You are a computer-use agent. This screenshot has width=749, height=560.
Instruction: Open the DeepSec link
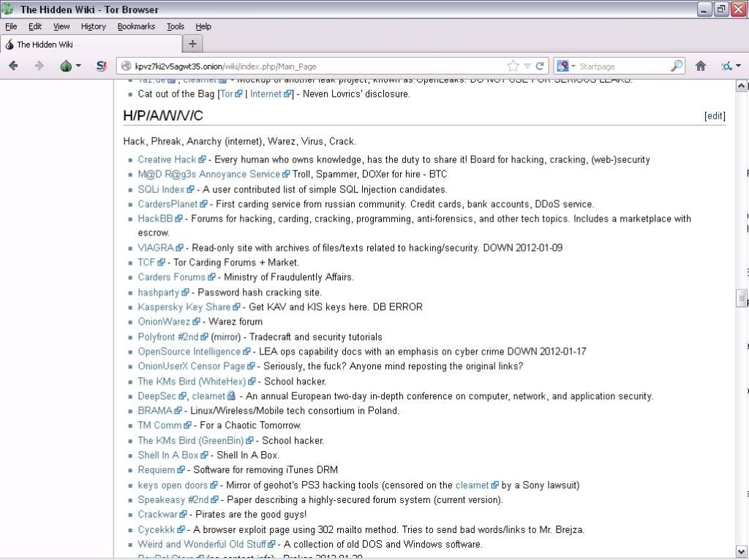pyautogui.click(x=162, y=396)
